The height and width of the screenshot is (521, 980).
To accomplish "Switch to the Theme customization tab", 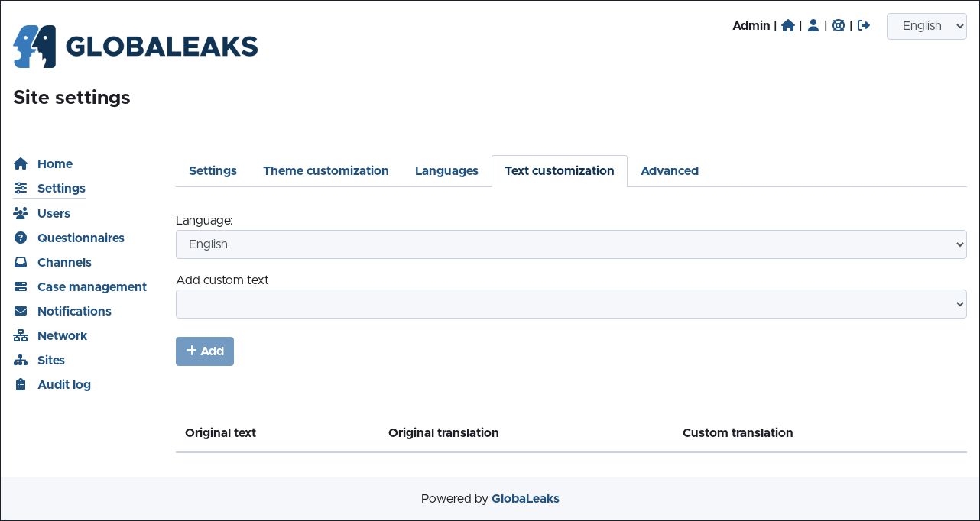I will [x=326, y=171].
